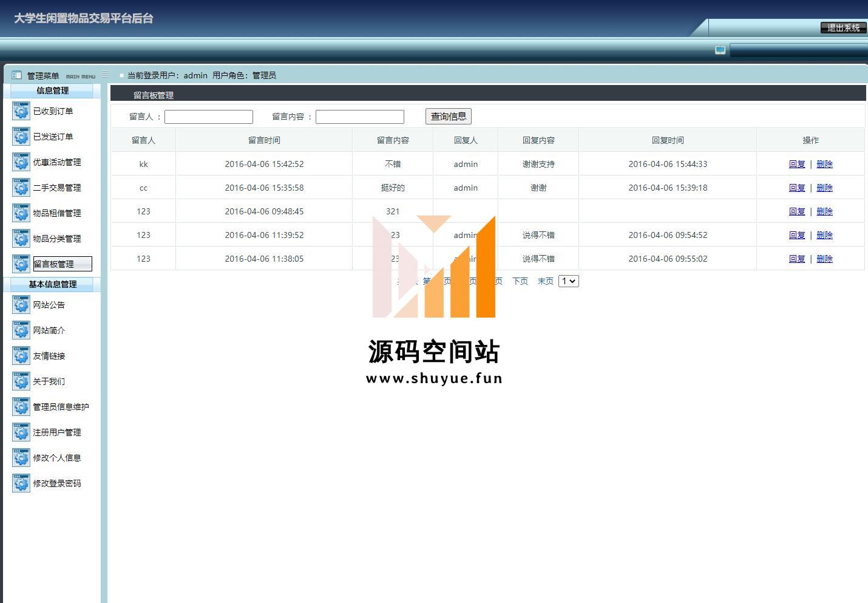Click the gear icon next to 注册用户管理
868x603 pixels.
click(x=21, y=432)
